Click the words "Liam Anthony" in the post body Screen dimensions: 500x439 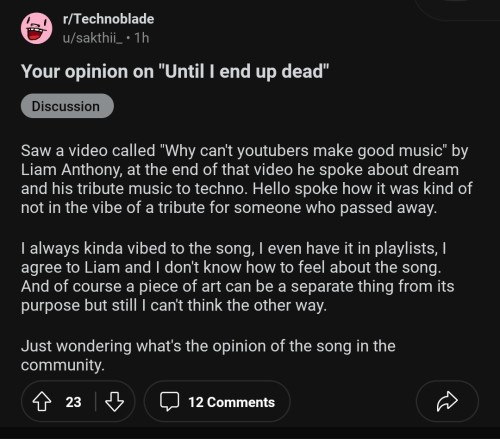(71, 170)
